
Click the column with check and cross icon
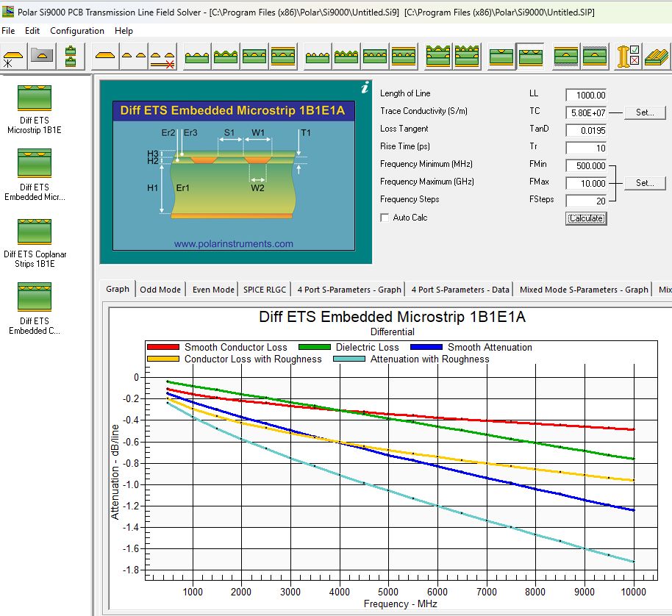pyautogui.click(x=629, y=56)
